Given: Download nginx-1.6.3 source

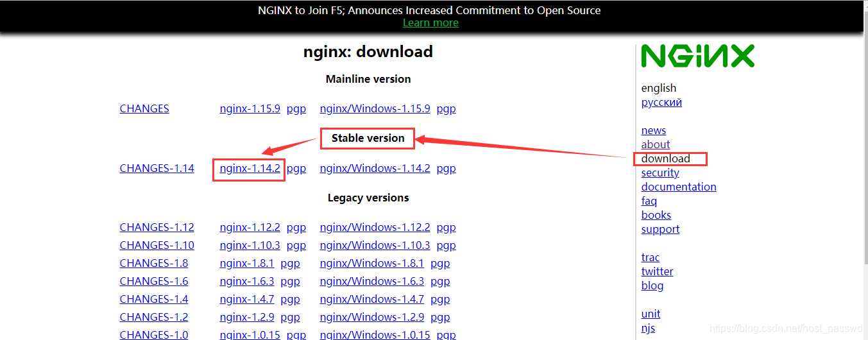Looking at the screenshot, I should coord(247,281).
